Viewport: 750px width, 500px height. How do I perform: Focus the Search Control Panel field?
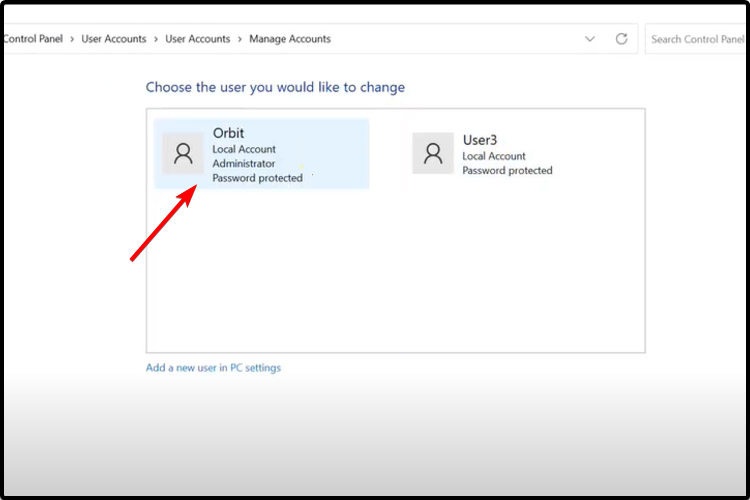click(x=696, y=39)
